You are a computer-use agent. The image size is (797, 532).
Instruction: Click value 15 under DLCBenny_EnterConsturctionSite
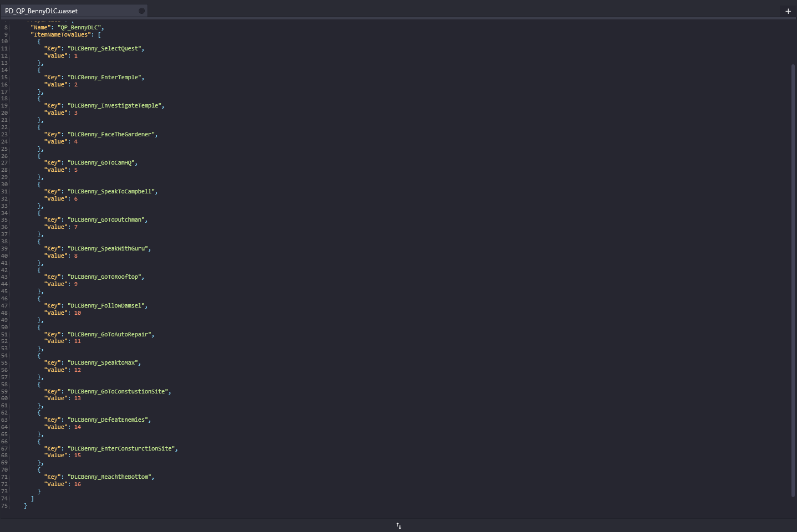[x=78, y=456]
